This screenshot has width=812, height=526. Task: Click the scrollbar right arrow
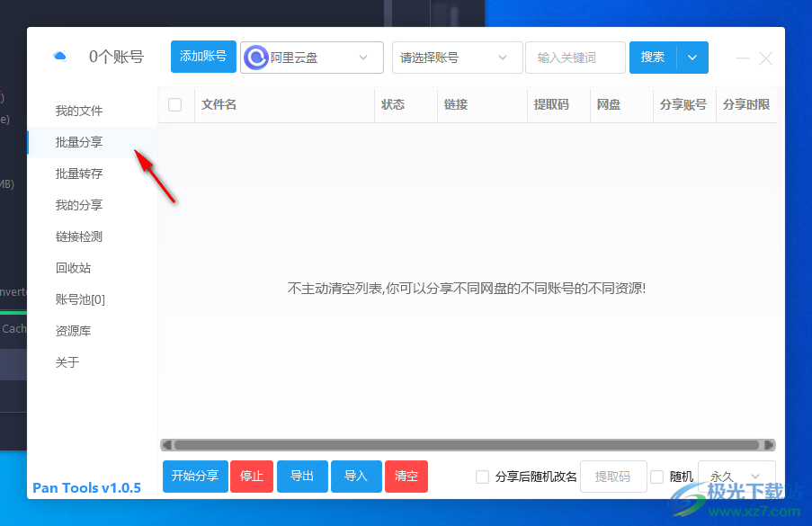pos(769,445)
